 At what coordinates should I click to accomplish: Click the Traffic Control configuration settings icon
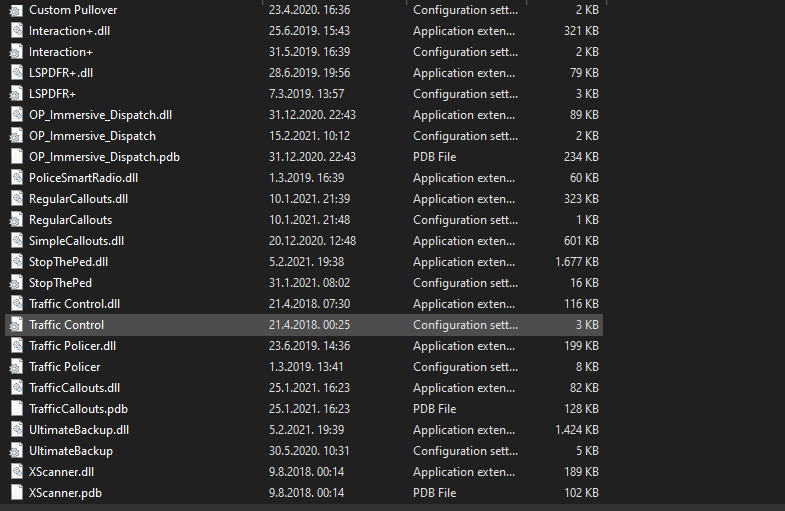pos(16,325)
